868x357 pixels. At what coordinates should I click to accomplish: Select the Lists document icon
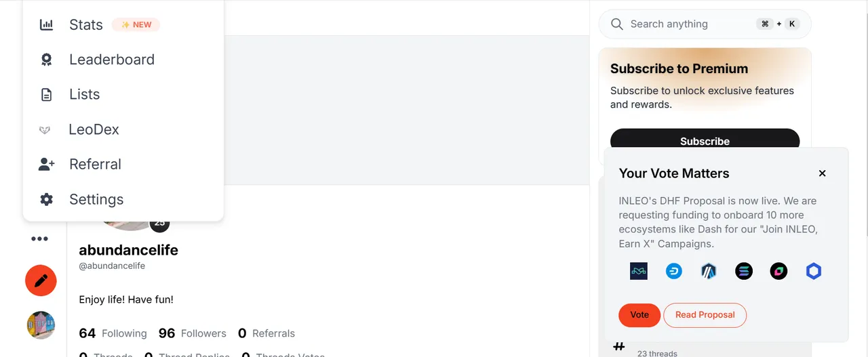point(46,95)
